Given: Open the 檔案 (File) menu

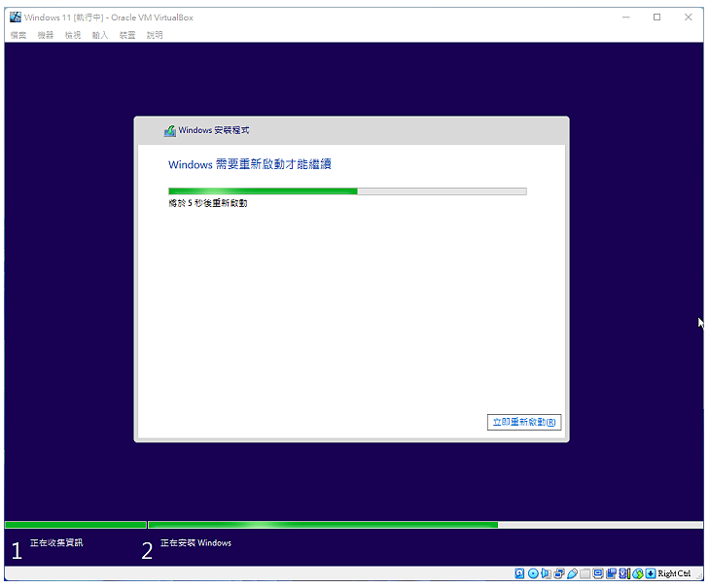Looking at the screenshot, I should (18, 35).
